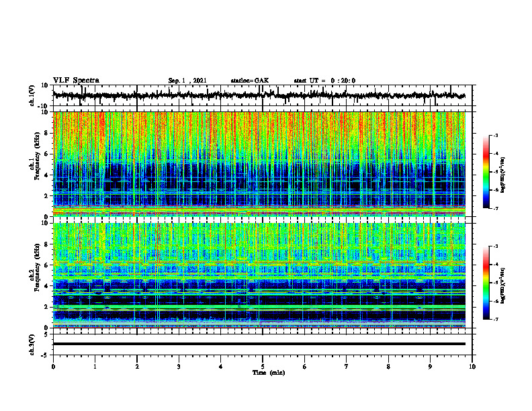
Task: Click the '4' kHz tick of ch.1 spectrogram
Action: tap(47, 175)
